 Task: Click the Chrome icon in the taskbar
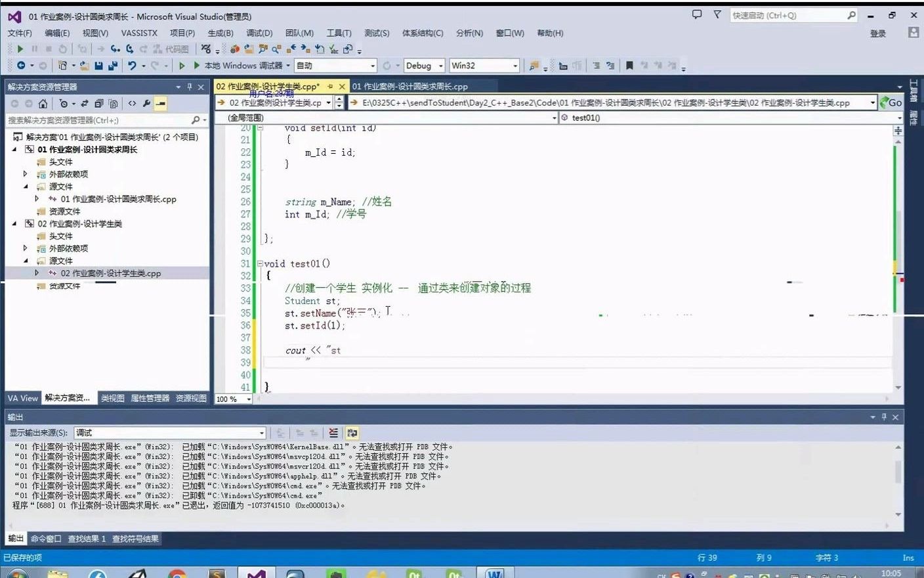click(x=177, y=573)
